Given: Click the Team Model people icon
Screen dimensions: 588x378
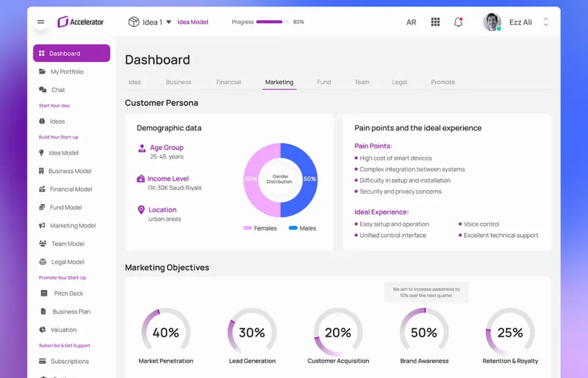Looking at the screenshot, I should pyautogui.click(x=43, y=243).
